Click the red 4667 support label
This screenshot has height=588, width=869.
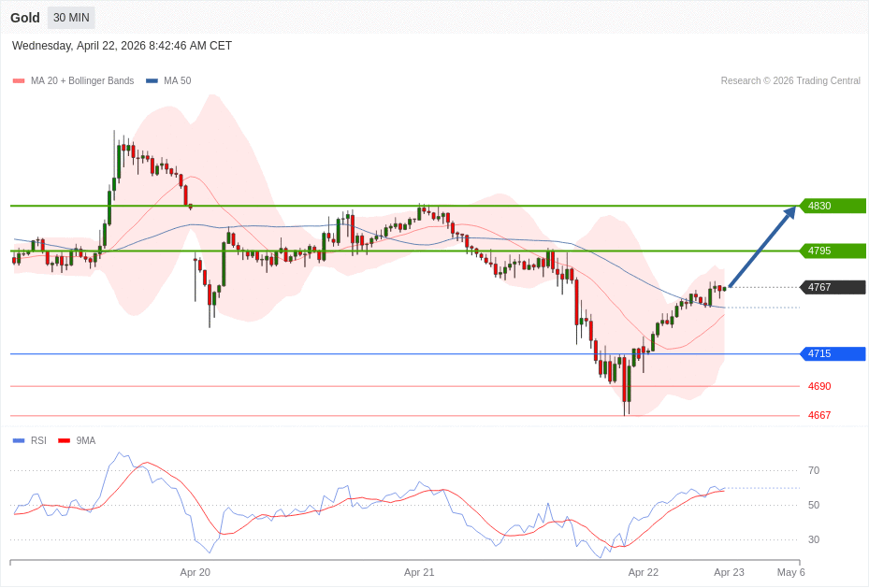point(819,415)
